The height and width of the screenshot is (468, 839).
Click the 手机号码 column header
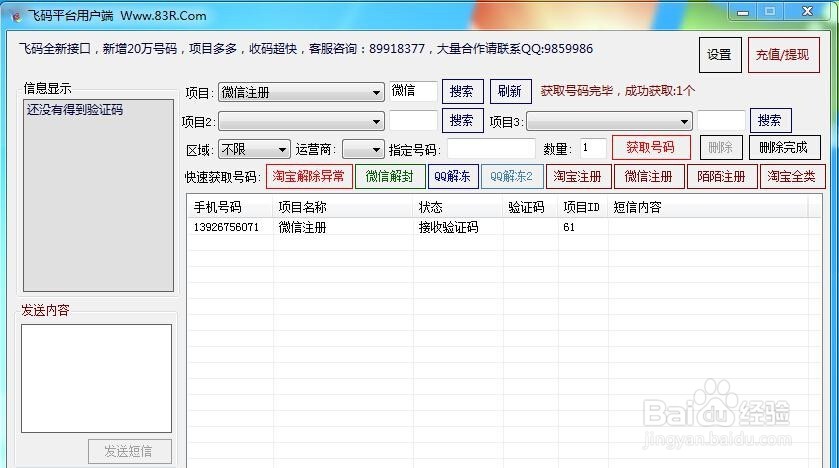pos(231,208)
